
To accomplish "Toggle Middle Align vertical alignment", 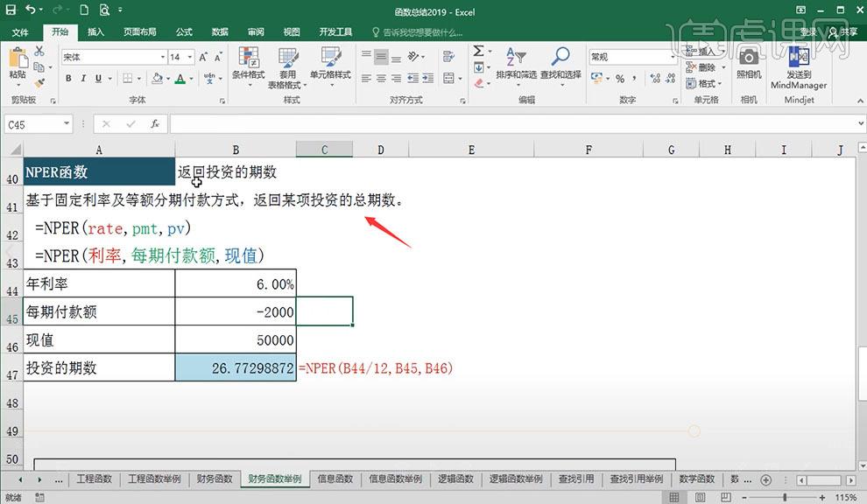I will pos(381,56).
